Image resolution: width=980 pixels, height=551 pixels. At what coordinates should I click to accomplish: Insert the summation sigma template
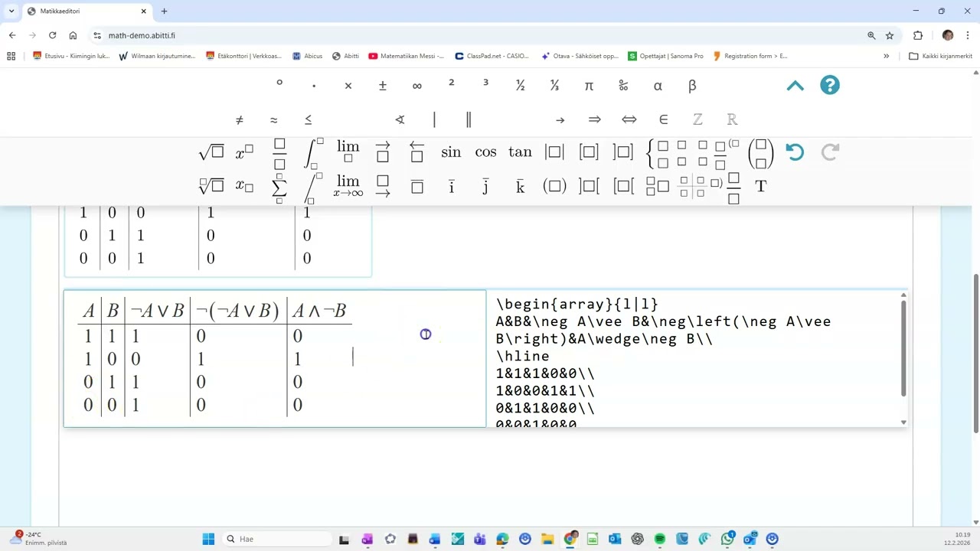coord(279,187)
